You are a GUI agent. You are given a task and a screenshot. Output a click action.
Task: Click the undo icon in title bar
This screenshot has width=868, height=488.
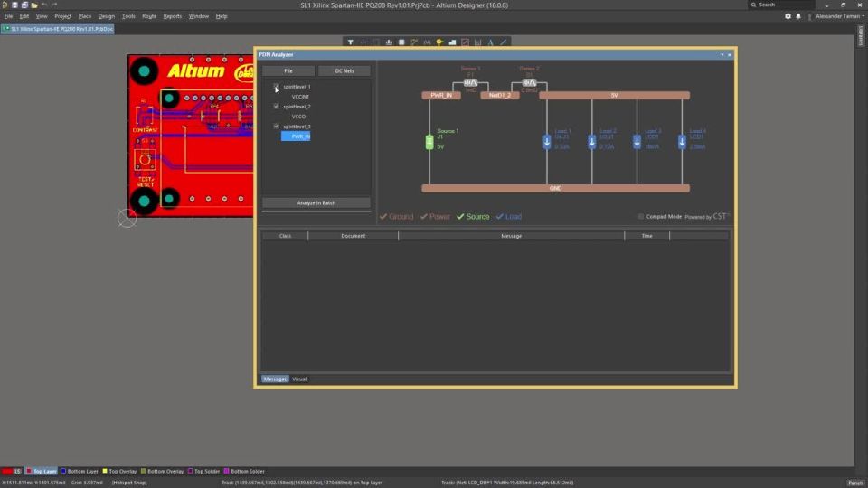[x=44, y=5]
